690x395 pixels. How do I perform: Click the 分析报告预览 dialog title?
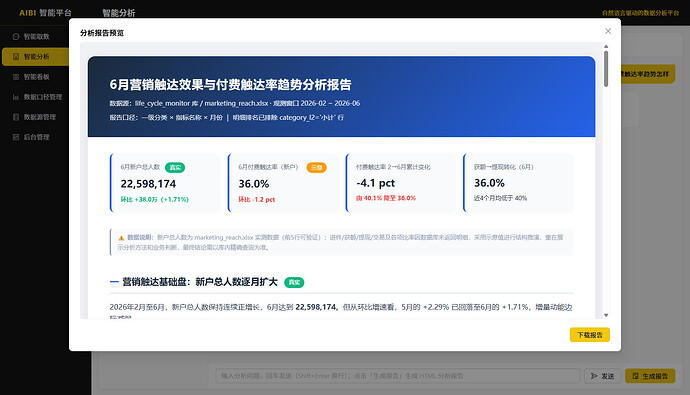tap(102, 33)
